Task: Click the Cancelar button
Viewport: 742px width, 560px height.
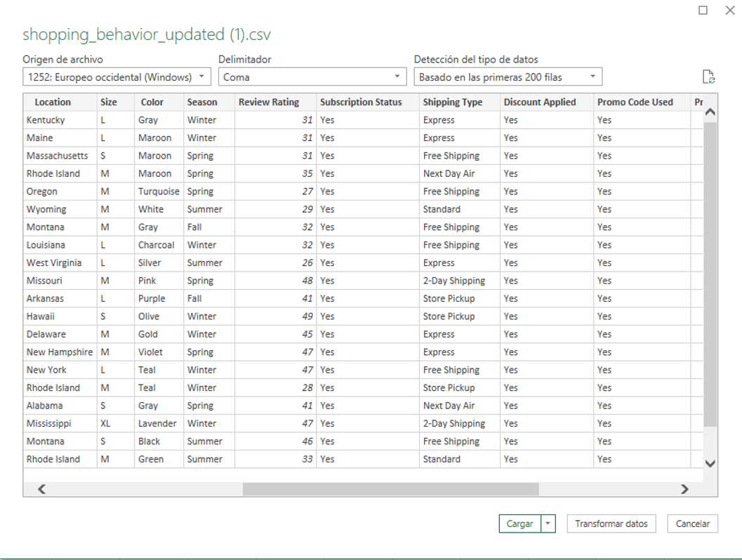Action: point(693,524)
